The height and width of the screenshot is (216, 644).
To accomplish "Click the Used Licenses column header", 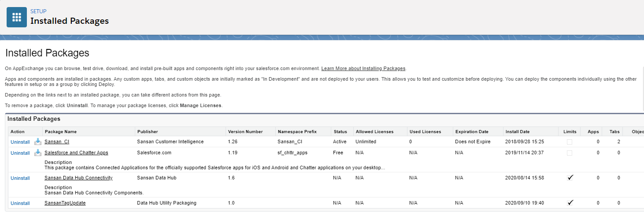I will pyautogui.click(x=425, y=131).
